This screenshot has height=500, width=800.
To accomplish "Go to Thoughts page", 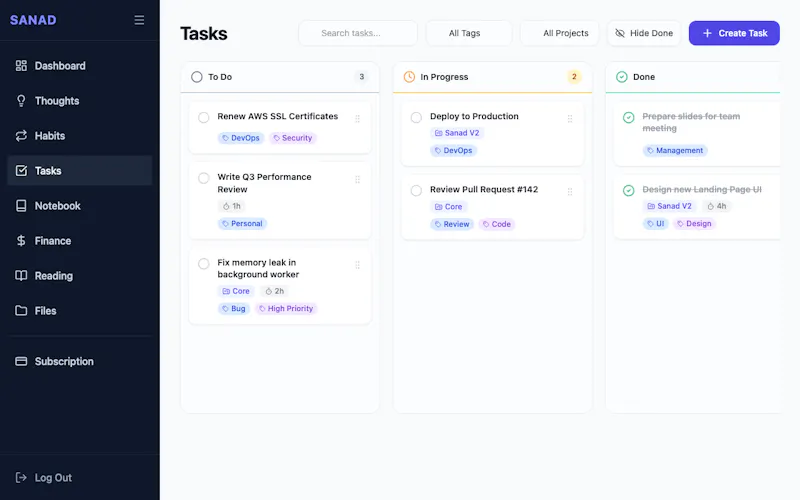I will [80, 101].
